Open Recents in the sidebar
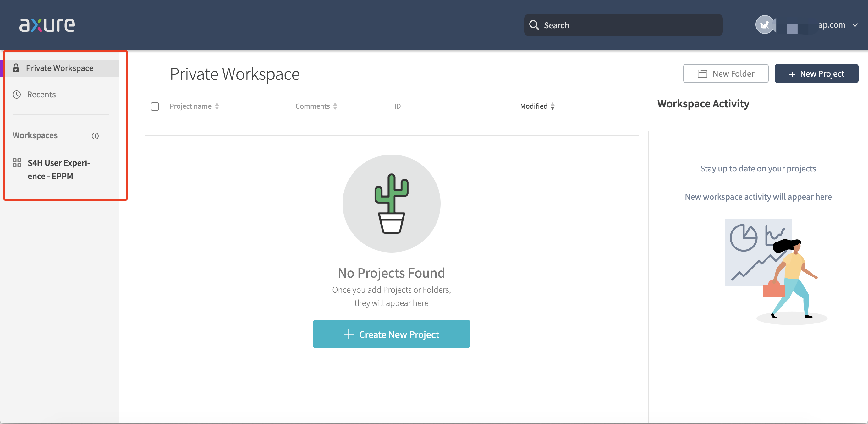 pyautogui.click(x=41, y=95)
